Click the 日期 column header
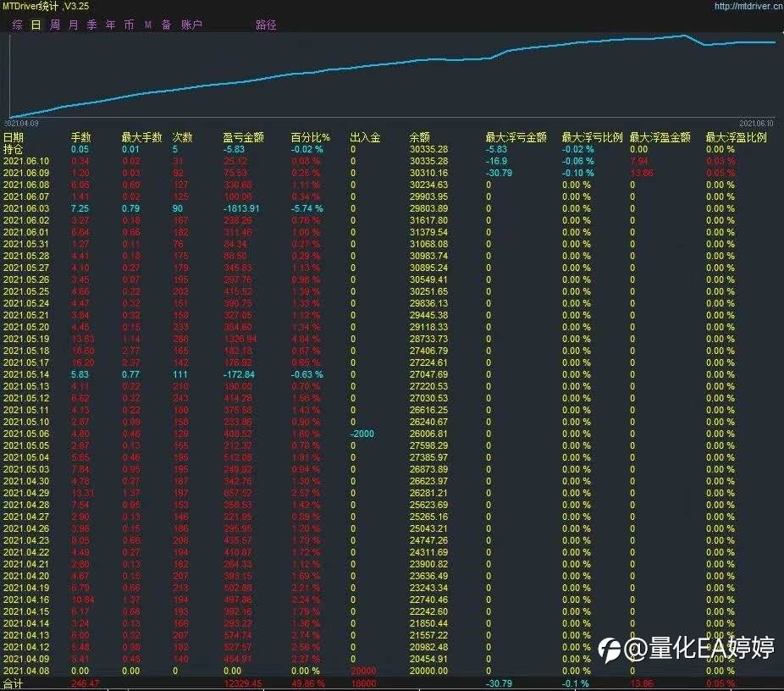Image resolution: width=784 pixels, height=691 pixels. coord(14,137)
